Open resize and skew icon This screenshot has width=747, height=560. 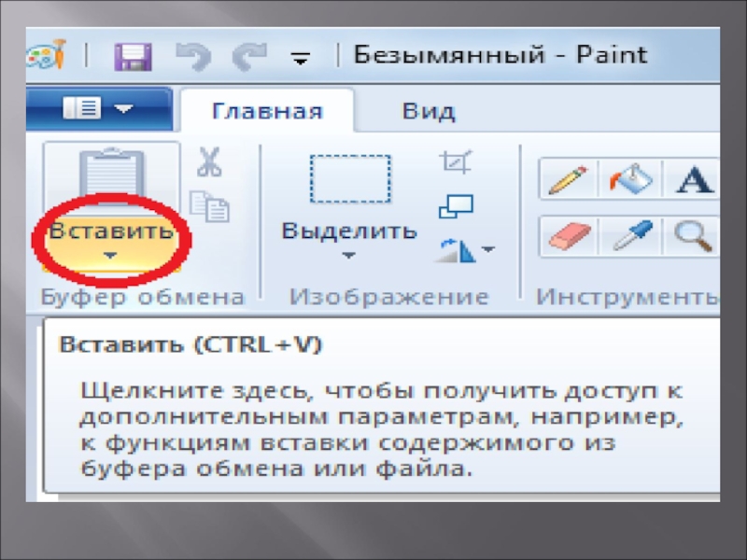456,206
